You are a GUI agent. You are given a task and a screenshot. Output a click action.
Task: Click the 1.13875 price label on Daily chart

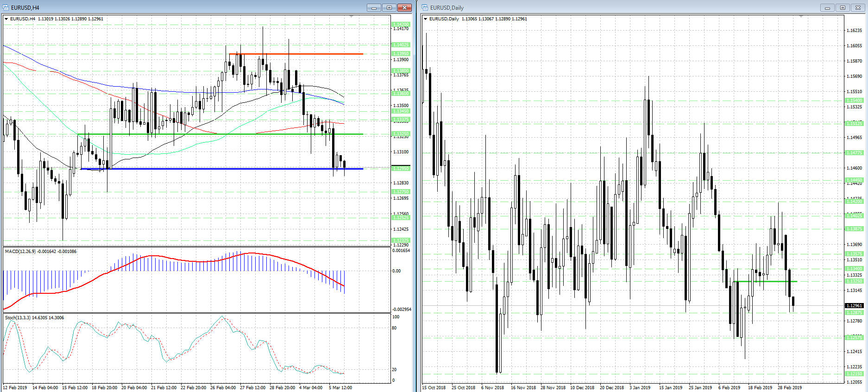click(x=855, y=229)
